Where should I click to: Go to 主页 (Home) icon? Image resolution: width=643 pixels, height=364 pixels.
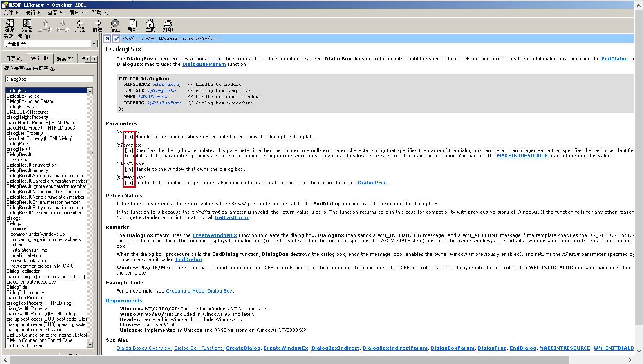150,25
